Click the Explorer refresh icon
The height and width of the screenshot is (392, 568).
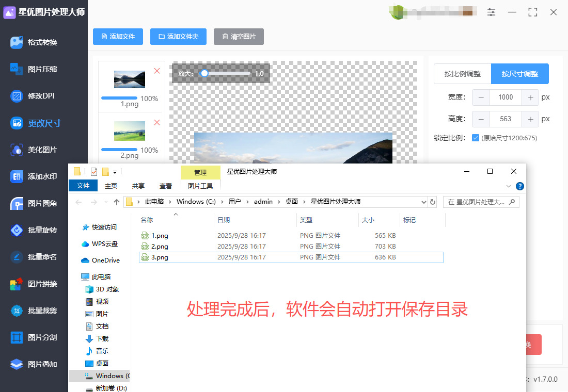(433, 202)
